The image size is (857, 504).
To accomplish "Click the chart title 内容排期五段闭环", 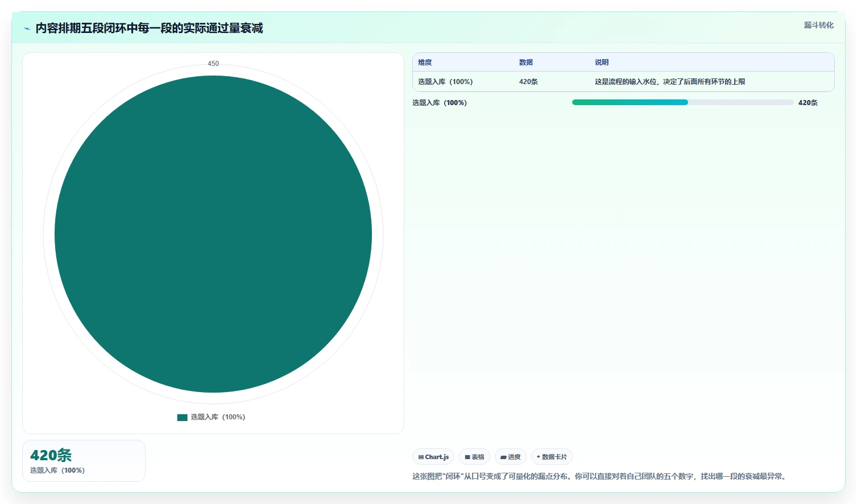I will pyautogui.click(x=149, y=28).
